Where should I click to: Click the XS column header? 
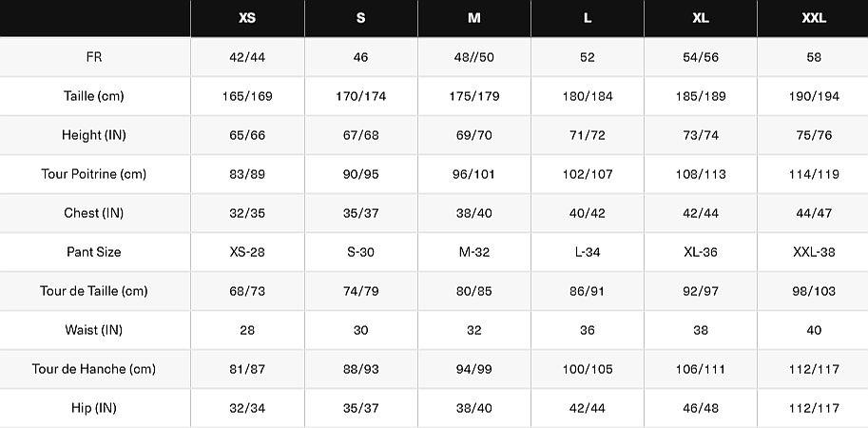[x=247, y=18]
